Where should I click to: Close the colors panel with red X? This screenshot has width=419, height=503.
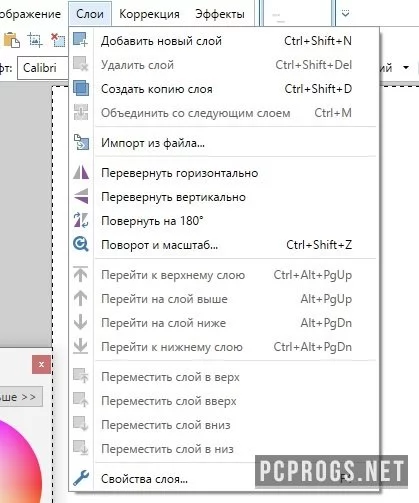click(x=41, y=364)
